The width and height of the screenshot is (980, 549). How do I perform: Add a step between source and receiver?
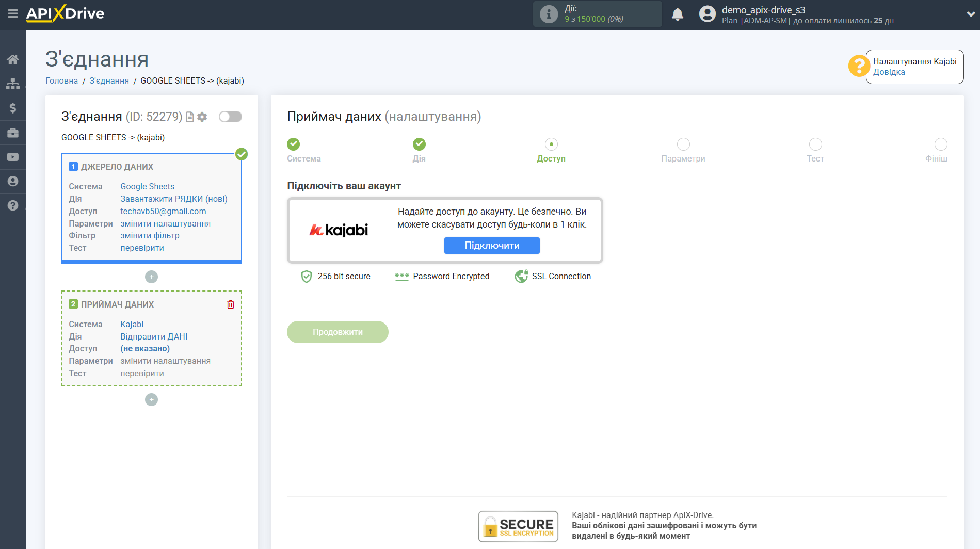151,277
